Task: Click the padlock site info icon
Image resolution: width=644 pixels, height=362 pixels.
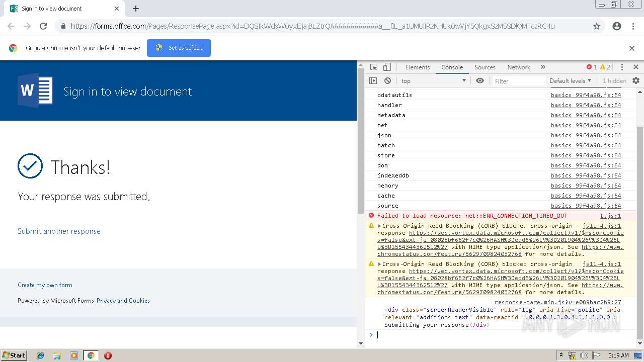Action: (x=63, y=26)
